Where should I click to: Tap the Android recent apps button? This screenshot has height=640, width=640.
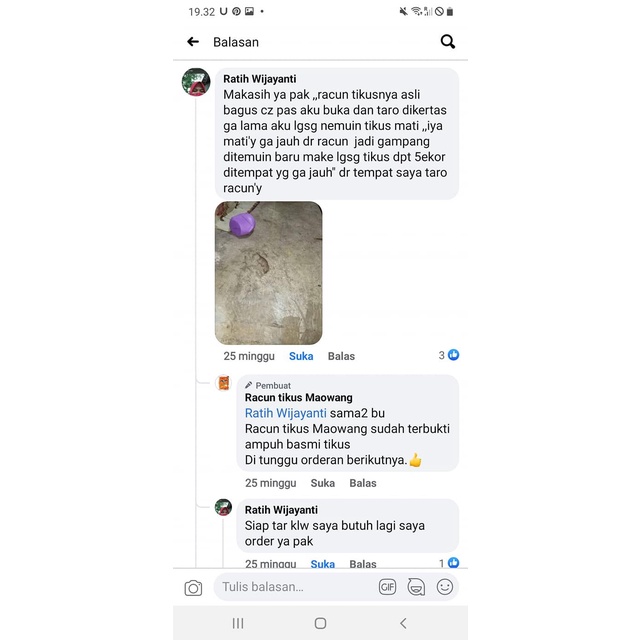(238, 623)
